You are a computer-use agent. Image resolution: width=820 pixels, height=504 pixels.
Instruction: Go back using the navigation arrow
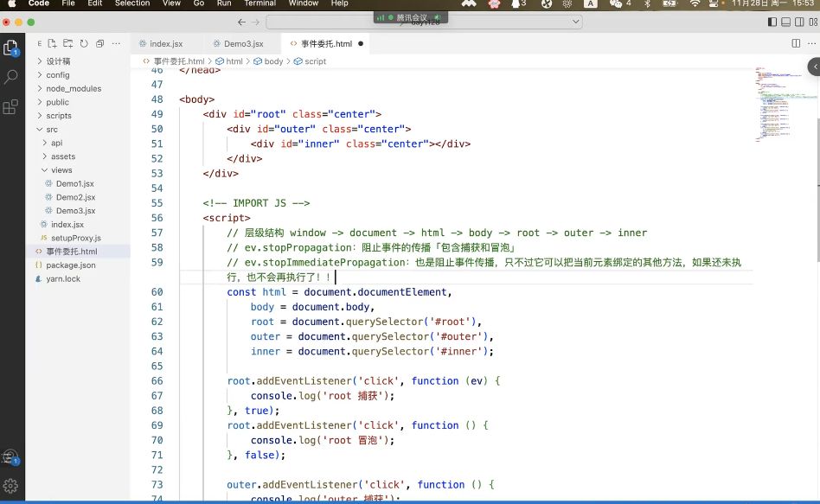(241, 22)
